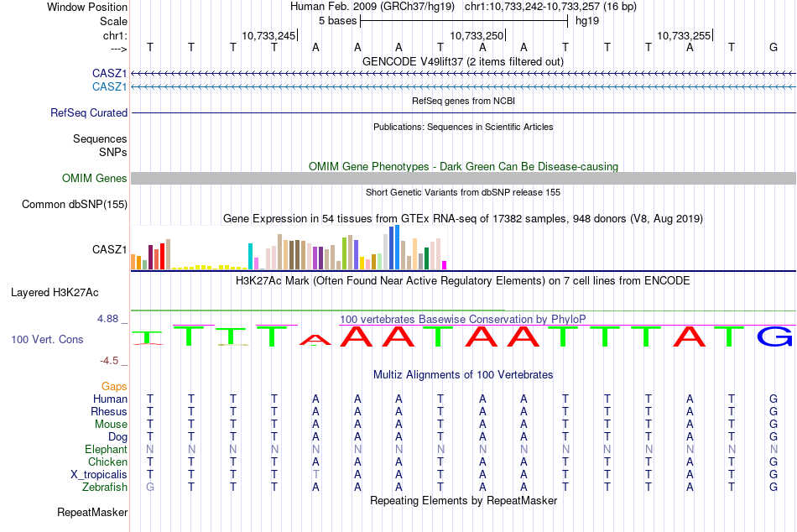Click the SNPs track label
The height and width of the screenshot is (532, 797).
113,152
